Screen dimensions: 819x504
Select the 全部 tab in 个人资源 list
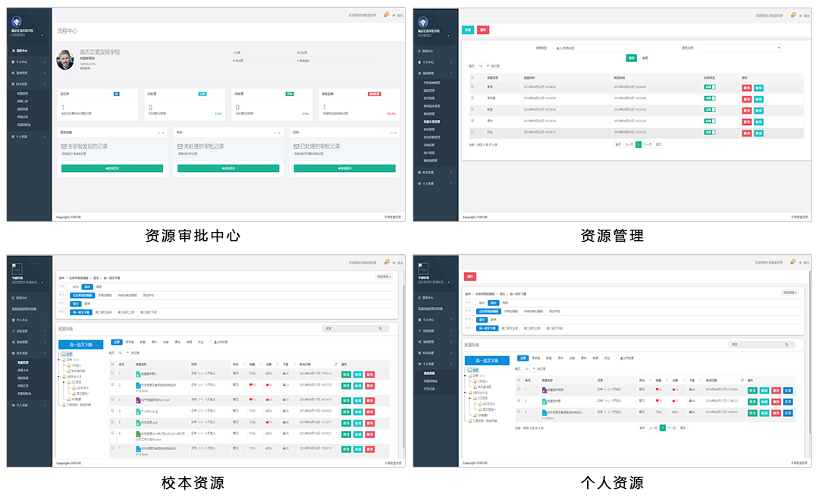pos(522,358)
